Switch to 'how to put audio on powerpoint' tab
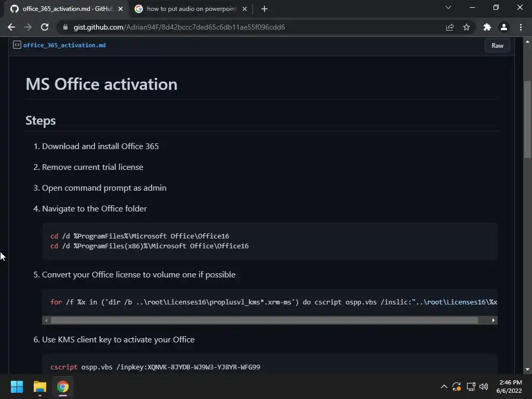Viewport: 532px width, 399px height. (191, 9)
